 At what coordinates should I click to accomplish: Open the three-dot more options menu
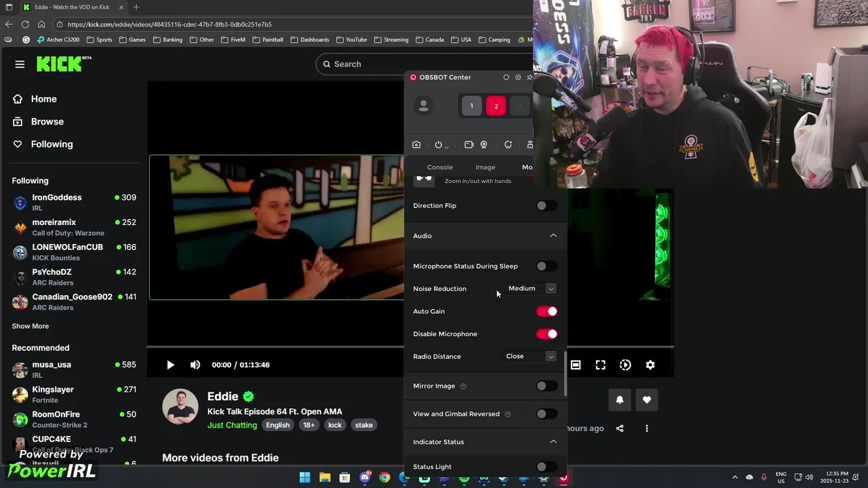coord(646,428)
